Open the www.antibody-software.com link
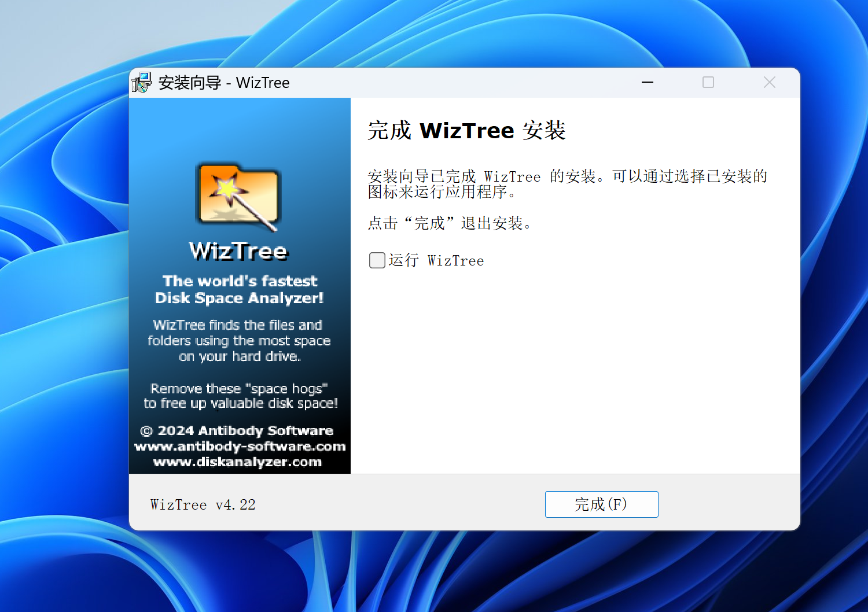Screen dimensions: 868x612 tap(240, 447)
